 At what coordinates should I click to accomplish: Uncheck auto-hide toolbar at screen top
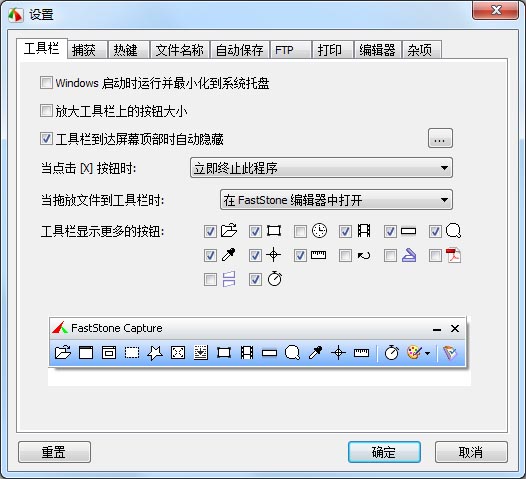point(46,139)
